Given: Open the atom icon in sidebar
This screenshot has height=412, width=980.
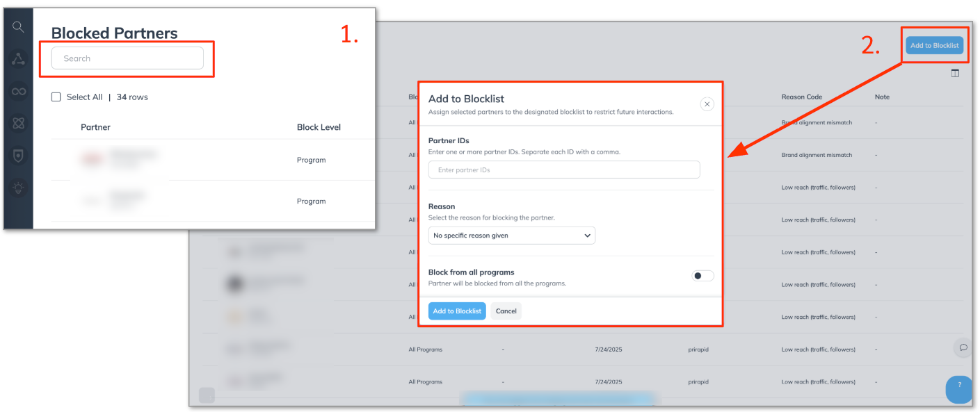Looking at the screenshot, I should [x=18, y=123].
